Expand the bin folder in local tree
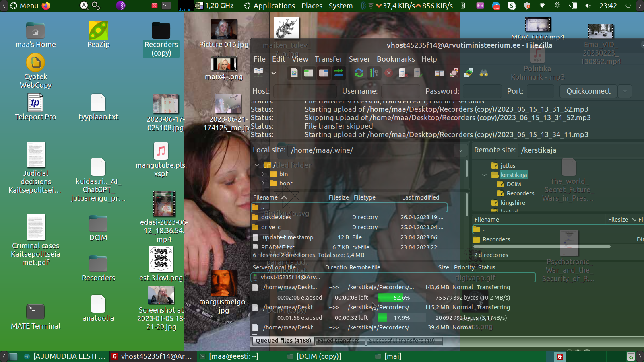 (263, 174)
